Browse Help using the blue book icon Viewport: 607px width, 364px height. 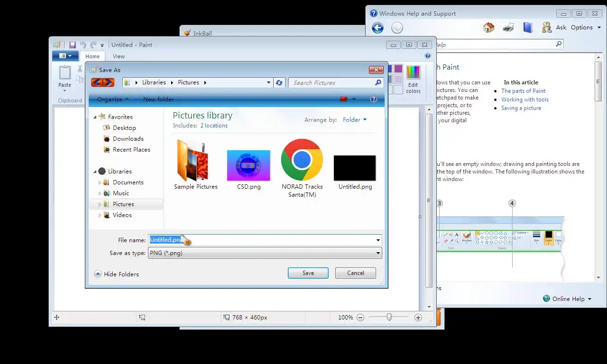(x=528, y=27)
